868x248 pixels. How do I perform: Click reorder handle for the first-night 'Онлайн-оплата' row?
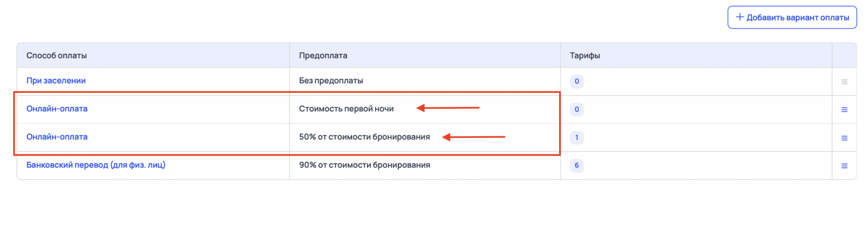click(844, 110)
